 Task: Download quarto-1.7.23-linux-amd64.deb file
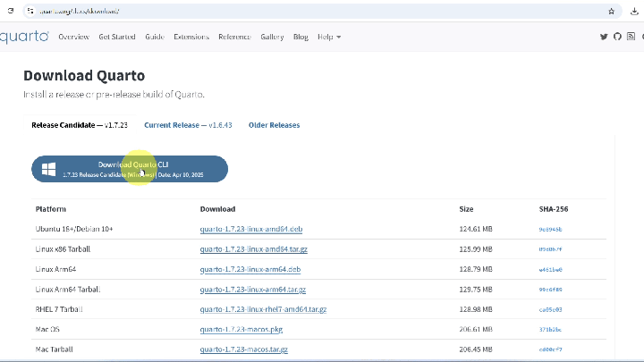(x=251, y=229)
